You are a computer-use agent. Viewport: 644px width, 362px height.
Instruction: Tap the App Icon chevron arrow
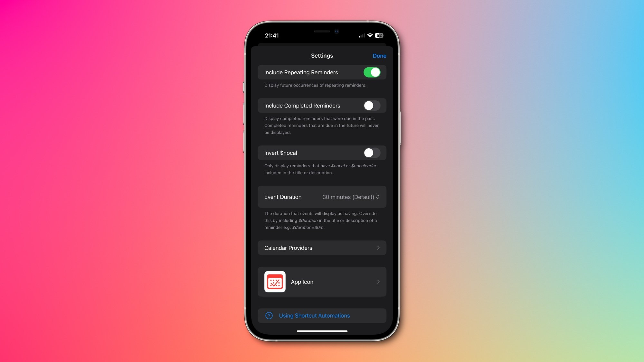[x=378, y=282]
